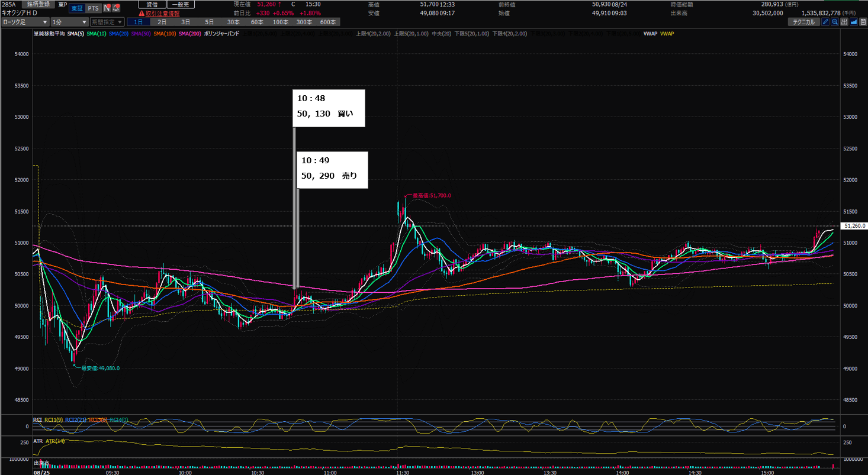868x475 pixels.
Task: Click the ATR(14) indicator label
Action: point(55,441)
